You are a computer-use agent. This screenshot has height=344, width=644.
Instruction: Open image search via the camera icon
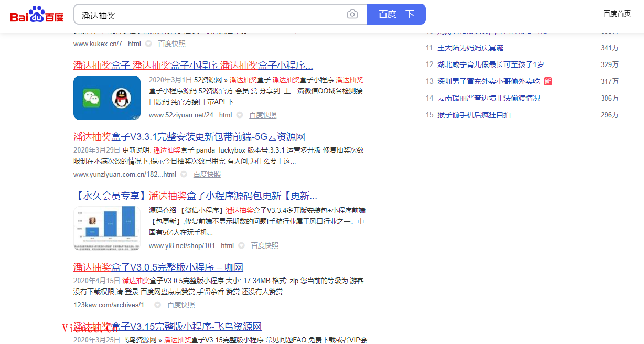(352, 15)
